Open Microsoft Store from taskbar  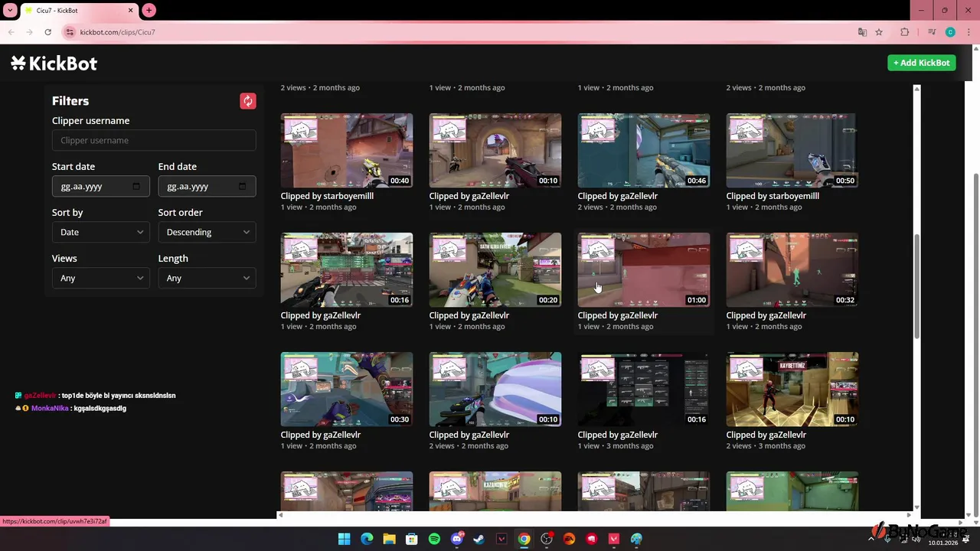pyautogui.click(x=412, y=539)
